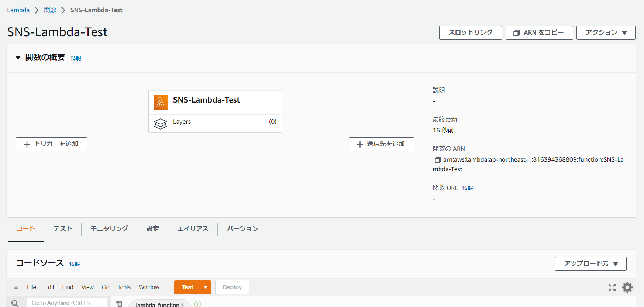The height and width of the screenshot is (307, 644).
Task: Switch to the モニタリング tab
Action: [109, 229]
